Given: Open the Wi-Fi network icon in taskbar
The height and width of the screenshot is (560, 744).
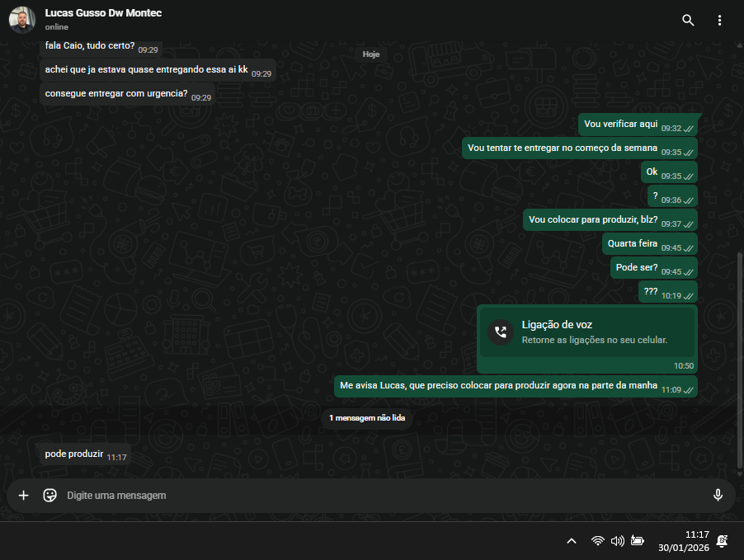Looking at the screenshot, I should (597, 541).
